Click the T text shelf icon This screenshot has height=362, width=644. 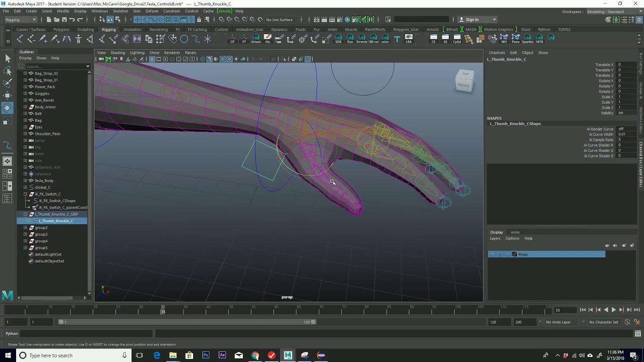[x=397, y=39]
